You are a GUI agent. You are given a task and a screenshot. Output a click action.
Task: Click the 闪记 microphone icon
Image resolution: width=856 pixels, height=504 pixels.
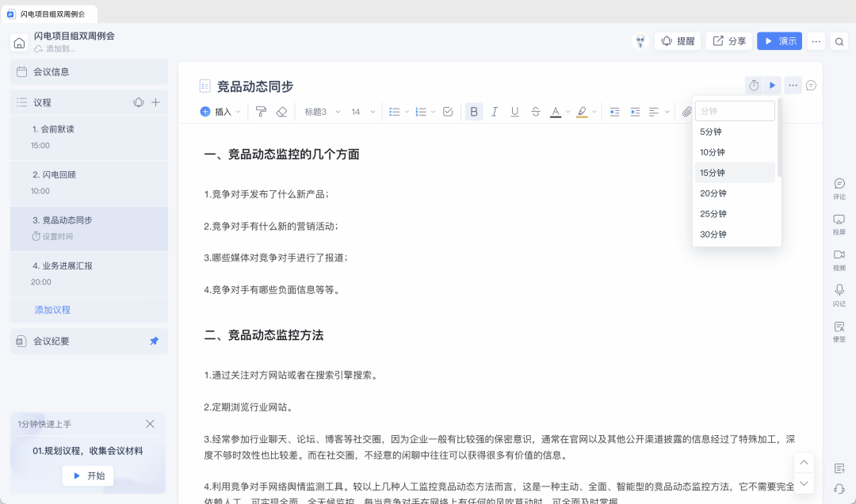(839, 291)
